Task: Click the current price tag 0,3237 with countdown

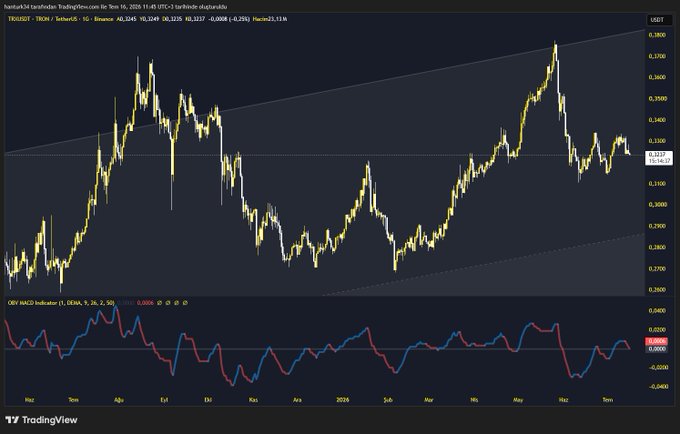Action: click(659, 157)
